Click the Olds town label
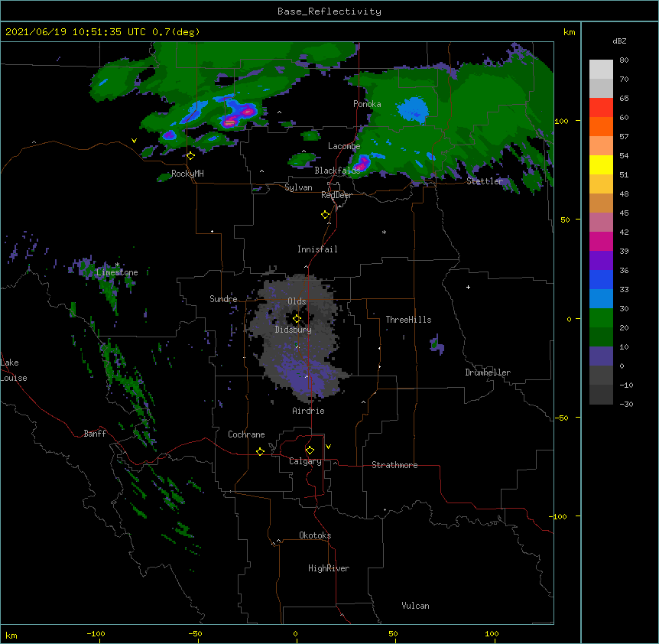 (x=297, y=301)
